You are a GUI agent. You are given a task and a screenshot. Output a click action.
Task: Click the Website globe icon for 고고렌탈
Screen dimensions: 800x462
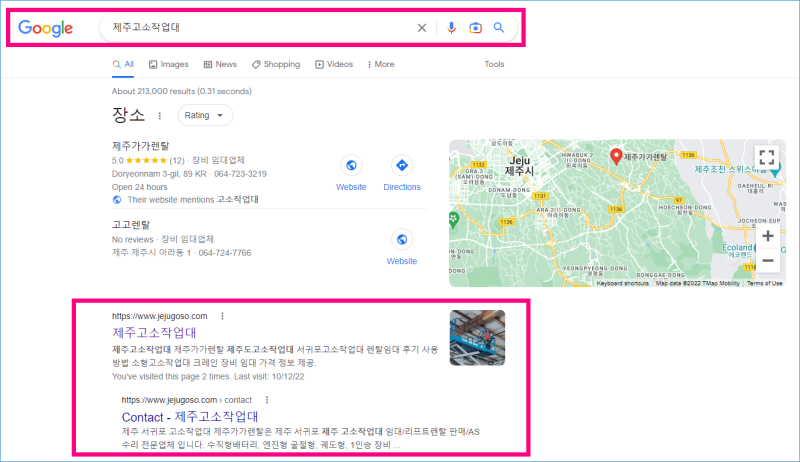tap(402, 239)
